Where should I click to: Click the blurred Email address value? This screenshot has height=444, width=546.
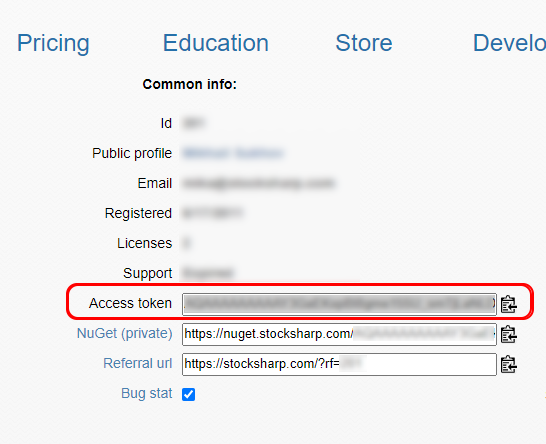click(259, 183)
